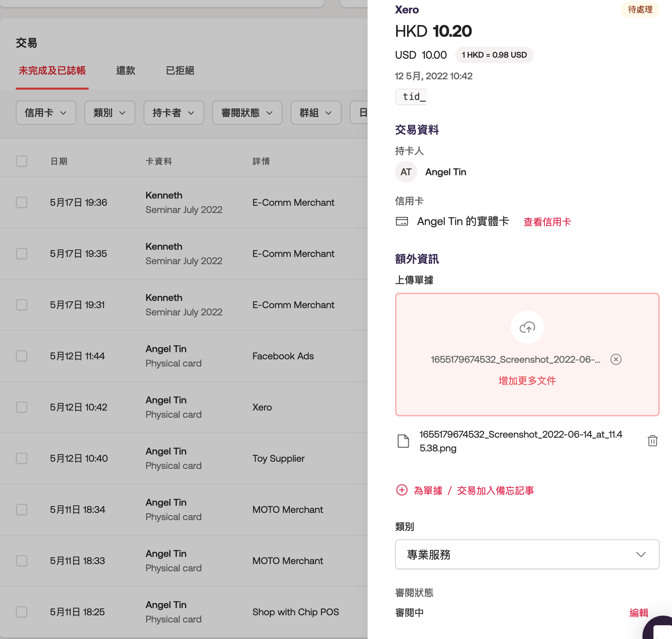672x639 pixels.
Task: Open the 信用卡 filter dropdown
Action: point(46,113)
